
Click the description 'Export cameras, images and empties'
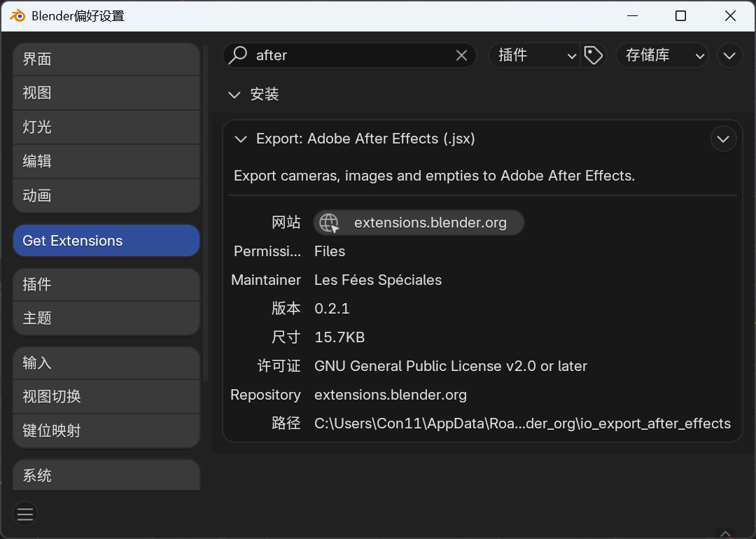[x=434, y=176]
